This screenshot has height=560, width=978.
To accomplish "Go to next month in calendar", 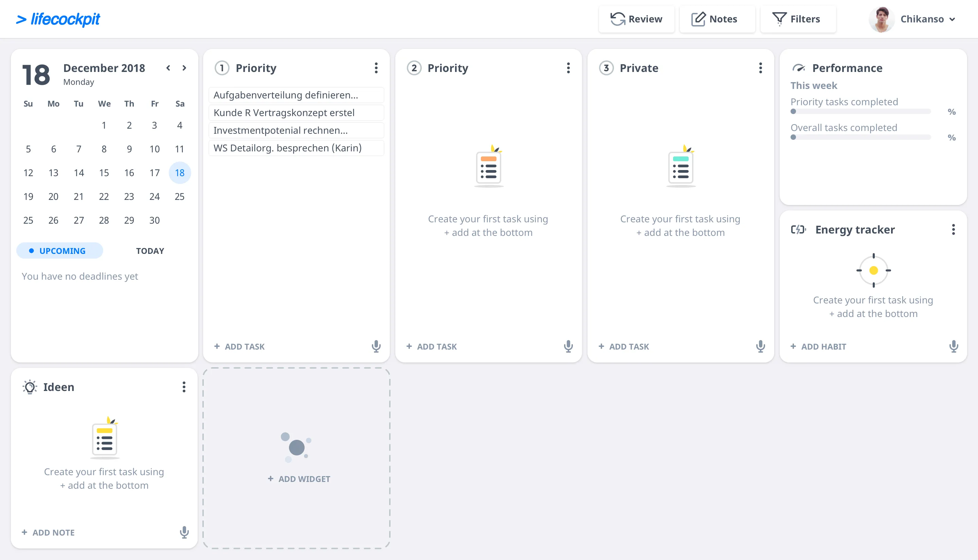I will (x=184, y=68).
